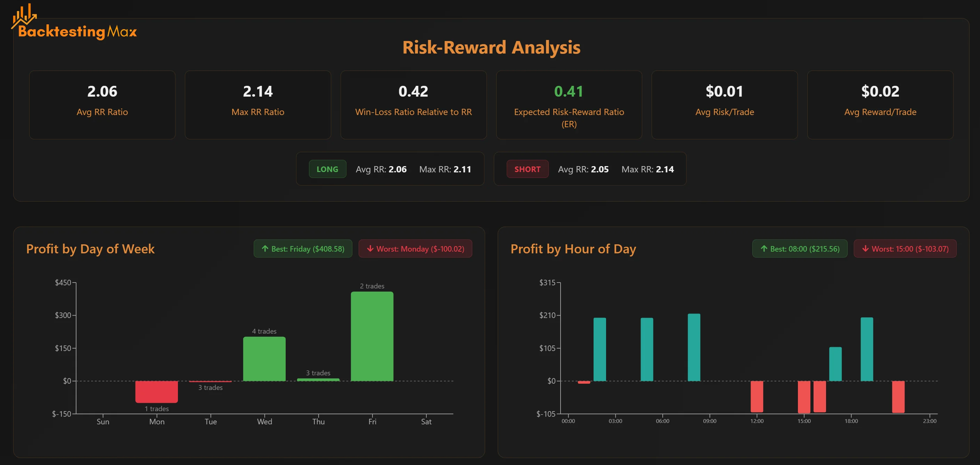The width and height of the screenshot is (980, 465).
Task: Click the Risk-Reward Analysis heading
Action: pyautogui.click(x=491, y=47)
